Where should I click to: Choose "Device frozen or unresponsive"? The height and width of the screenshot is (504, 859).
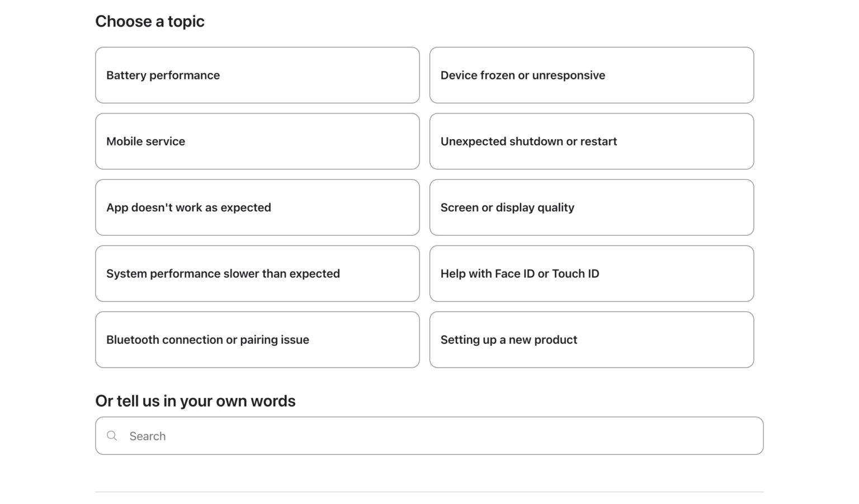(592, 75)
